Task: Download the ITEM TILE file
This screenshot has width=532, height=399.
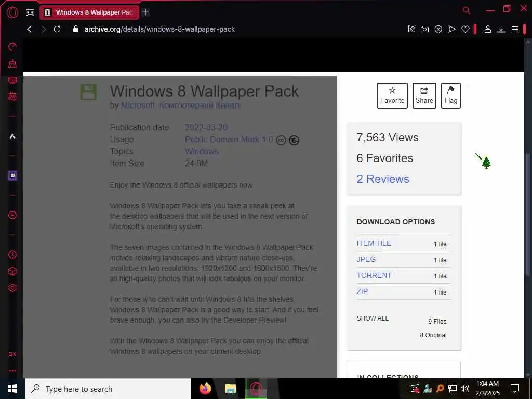Action: coord(374,243)
